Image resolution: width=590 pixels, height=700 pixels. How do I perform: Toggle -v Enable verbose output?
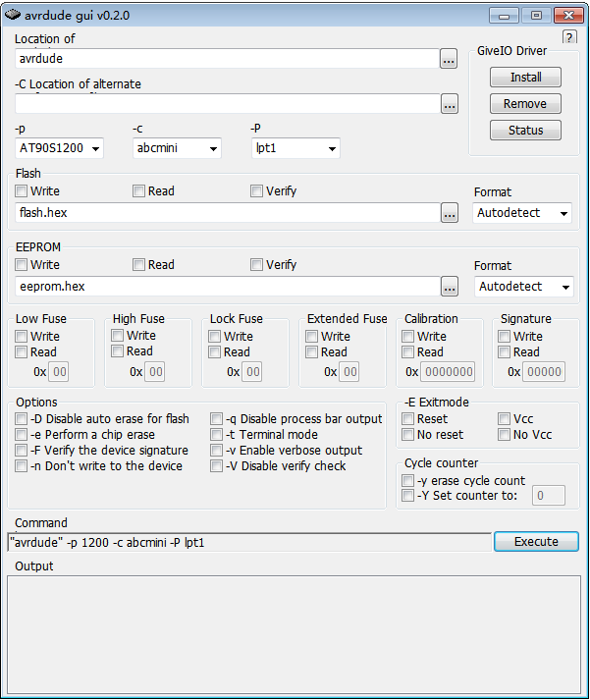pyautogui.click(x=216, y=450)
